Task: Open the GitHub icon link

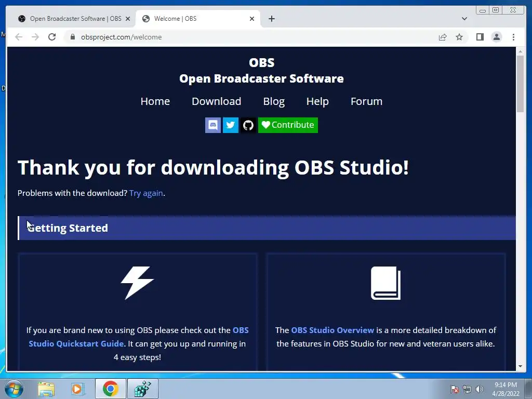Action: point(248,125)
